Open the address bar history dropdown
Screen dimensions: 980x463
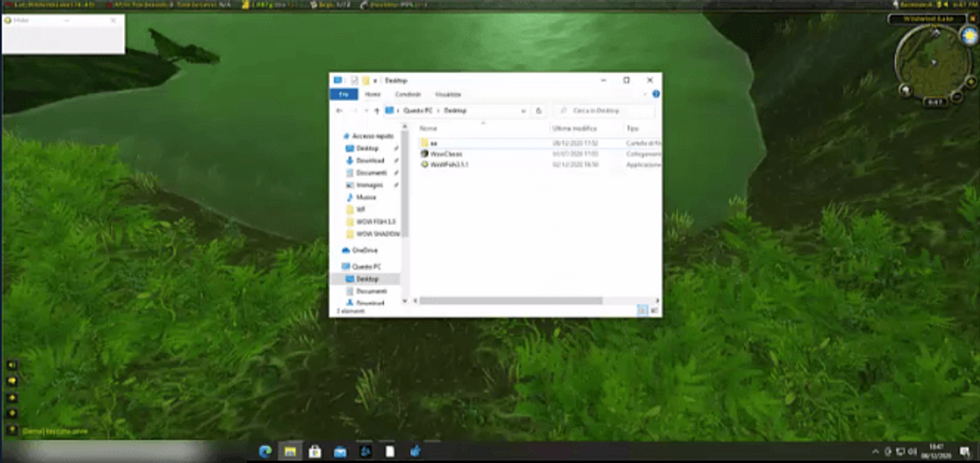[524, 110]
